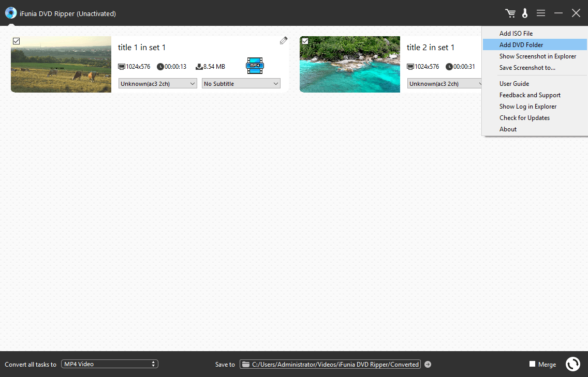
Task: Open title 1 audio track dropdown
Action: pos(157,84)
